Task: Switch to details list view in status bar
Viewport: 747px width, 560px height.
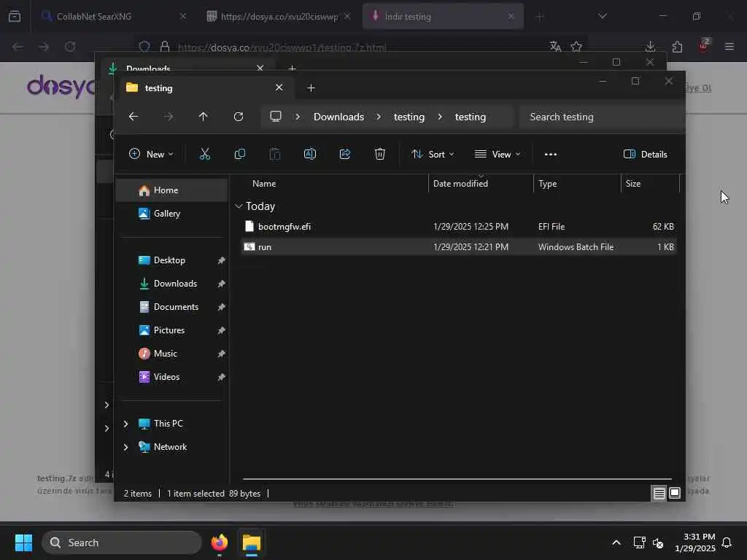Action: tap(659, 494)
